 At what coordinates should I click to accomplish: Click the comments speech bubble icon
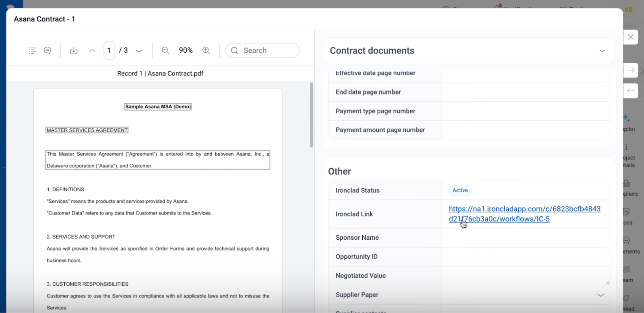(47, 51)
